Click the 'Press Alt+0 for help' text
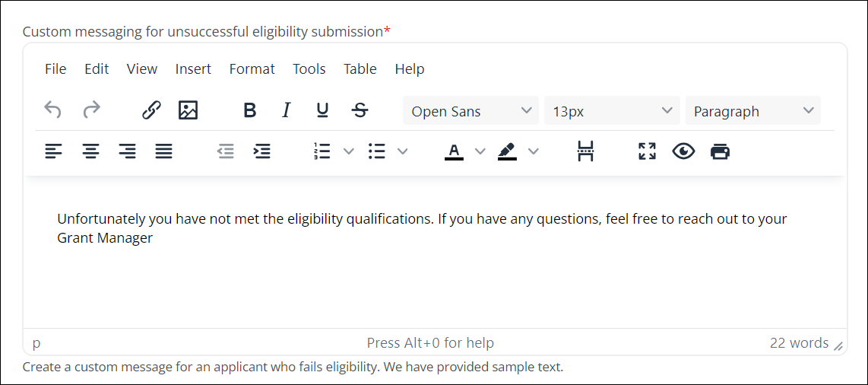The image size is (868, 385). [430, 343]
